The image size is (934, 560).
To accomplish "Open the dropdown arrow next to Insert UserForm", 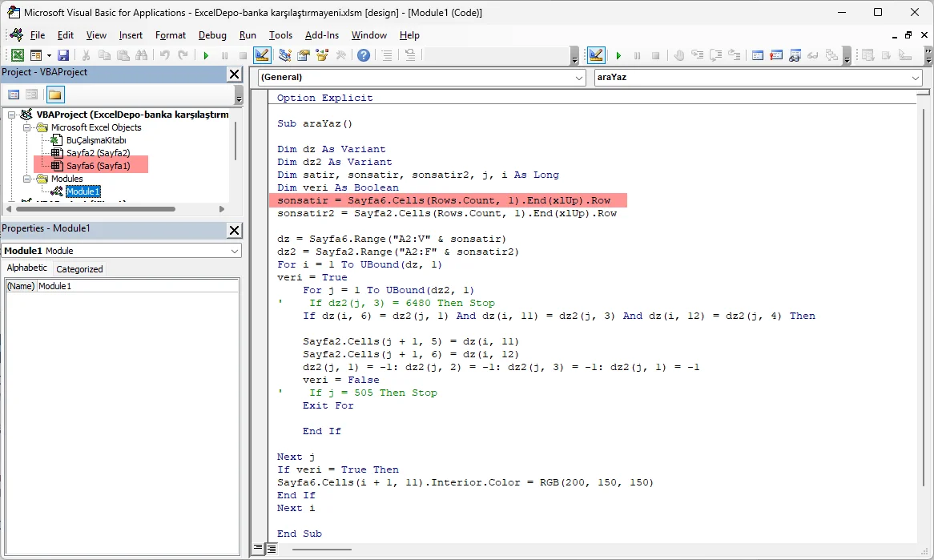I will coord(49,55).
